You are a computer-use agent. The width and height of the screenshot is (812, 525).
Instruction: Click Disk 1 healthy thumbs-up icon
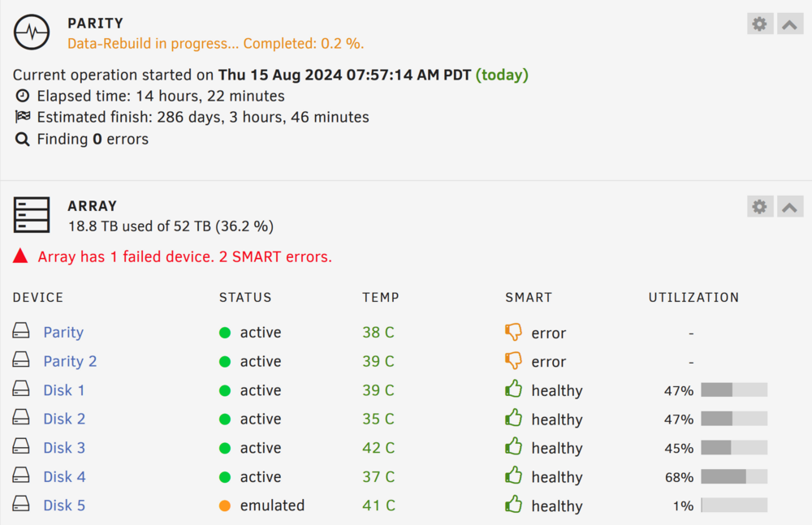coord(513,389)
